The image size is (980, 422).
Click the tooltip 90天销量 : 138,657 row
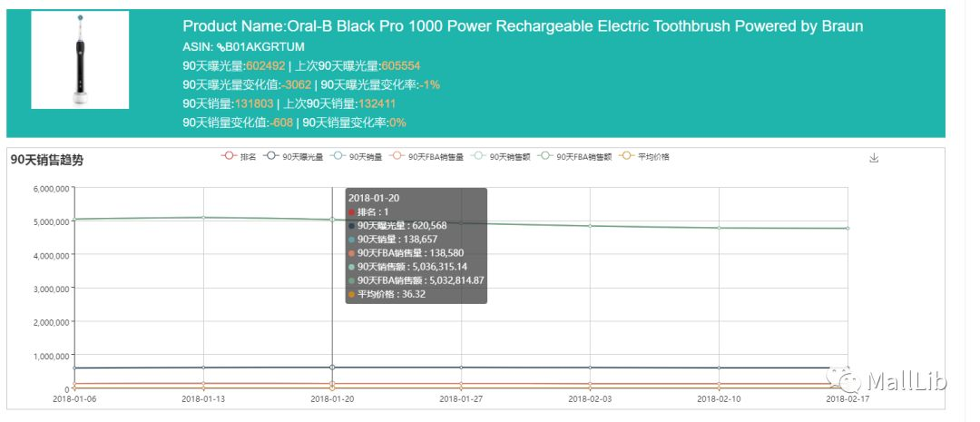point(393,240)
